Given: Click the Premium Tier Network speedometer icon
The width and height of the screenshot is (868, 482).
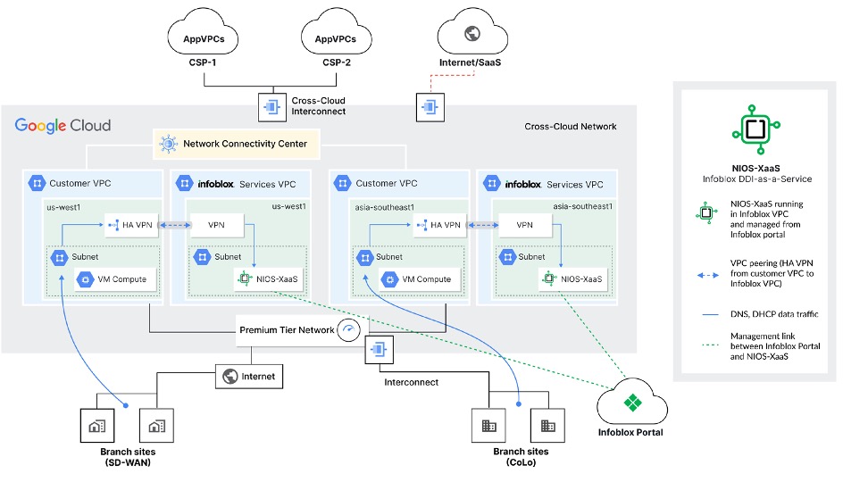Looking at the screenshot, I should coord(349,329).
